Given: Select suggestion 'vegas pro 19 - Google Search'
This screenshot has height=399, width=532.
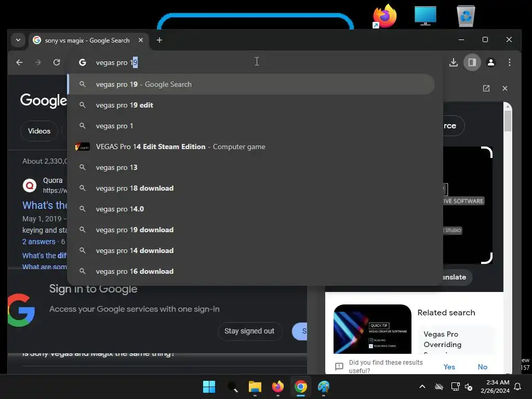Looking at the screenshot, I should pos(251,84).
